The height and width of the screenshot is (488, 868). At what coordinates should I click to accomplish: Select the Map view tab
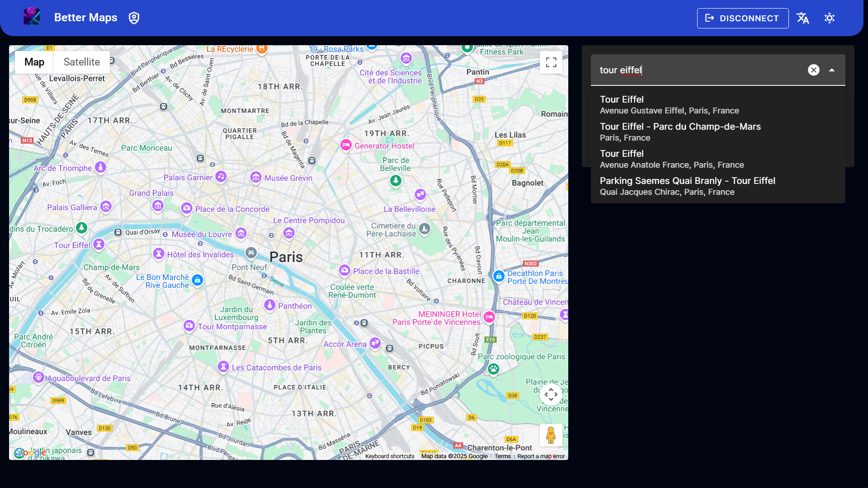click(34, 62)
